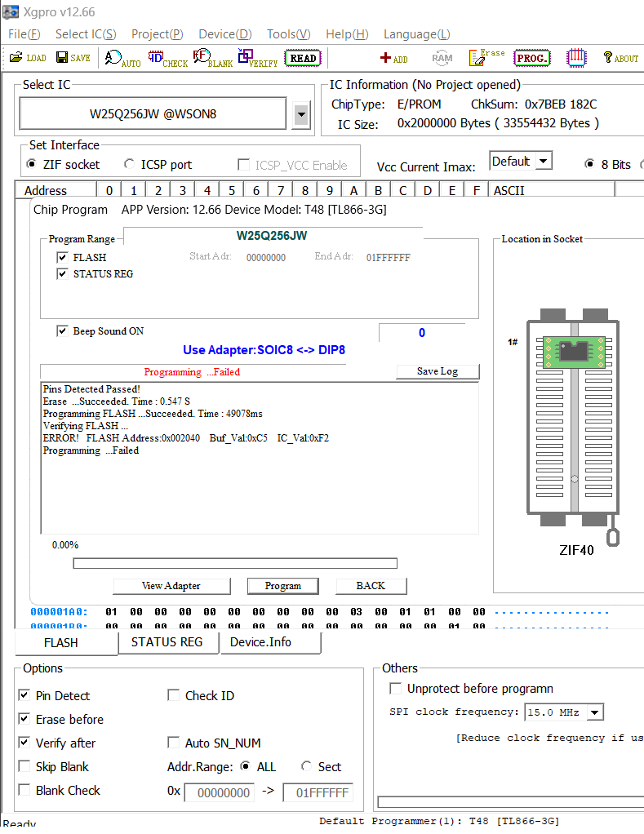Image resolution: width=644 pixels, height=834 pixels.
Task: Click the BLANK check toolbar icon
Action: 213,58
